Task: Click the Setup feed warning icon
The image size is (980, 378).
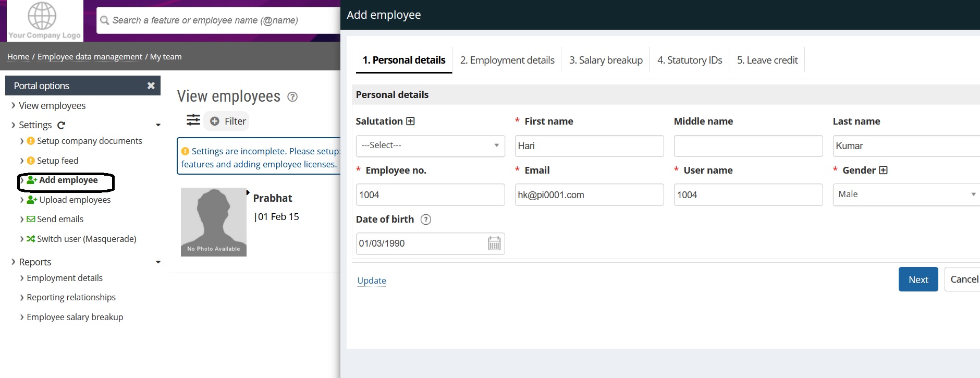Action: (31, 161)
